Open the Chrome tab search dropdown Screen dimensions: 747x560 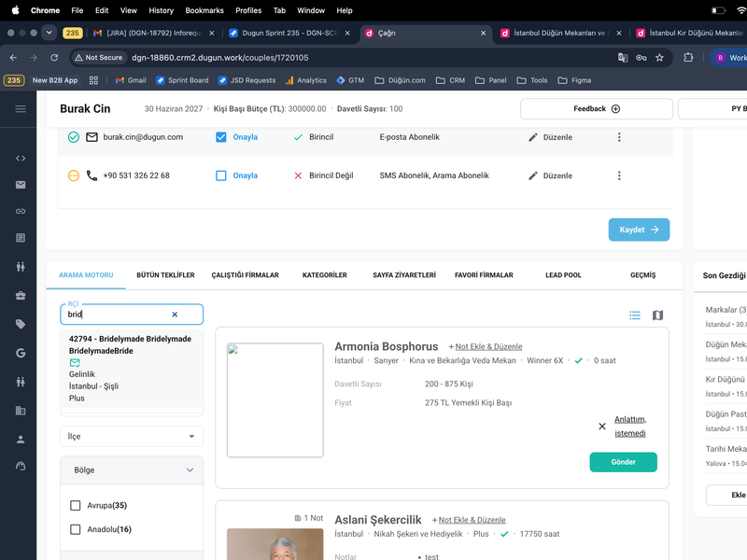pyautogui.click(x=49, y=33)
